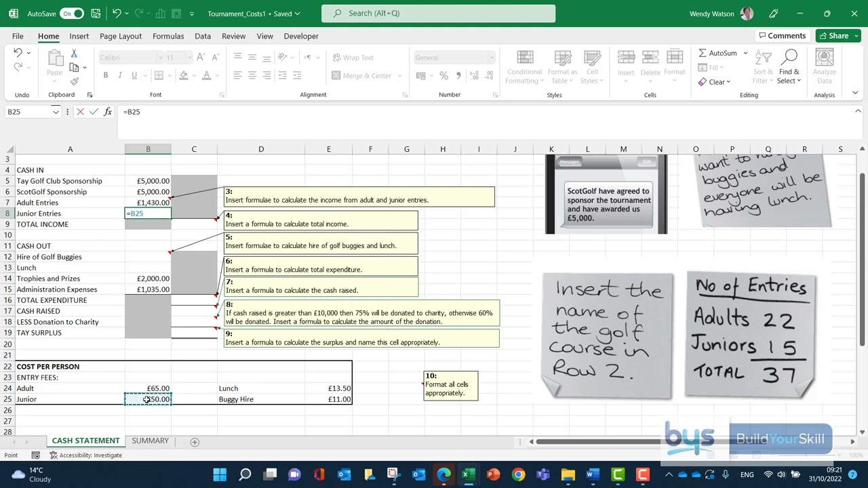Open the File tab
Viewport: 868px width, 488px height.
(18, 36)
